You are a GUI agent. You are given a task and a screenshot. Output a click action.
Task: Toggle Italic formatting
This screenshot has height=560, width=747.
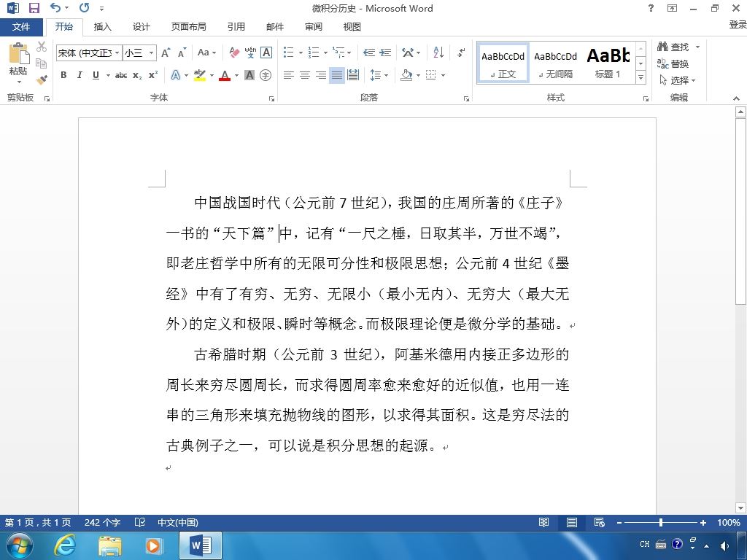tap(80, 75)
